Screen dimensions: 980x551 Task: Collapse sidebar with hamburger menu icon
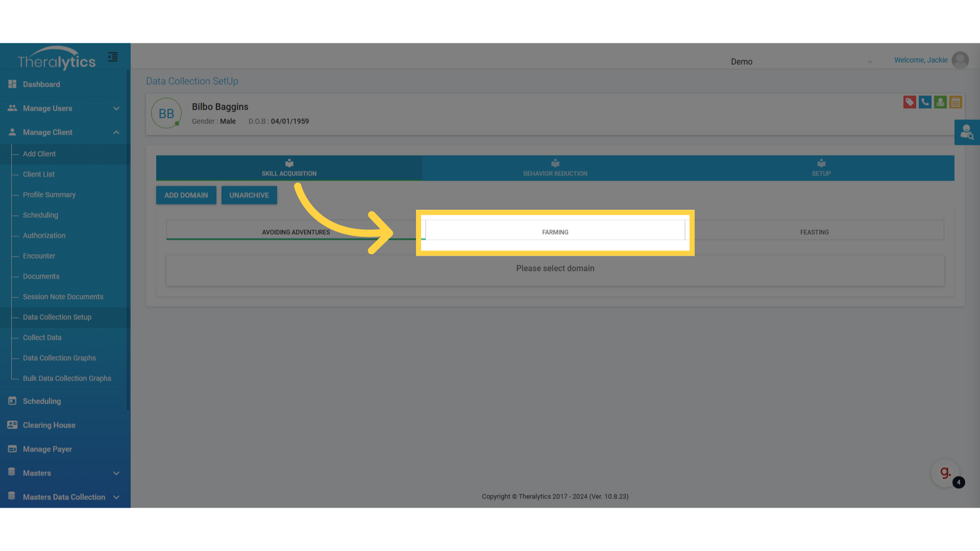point(113,57)
